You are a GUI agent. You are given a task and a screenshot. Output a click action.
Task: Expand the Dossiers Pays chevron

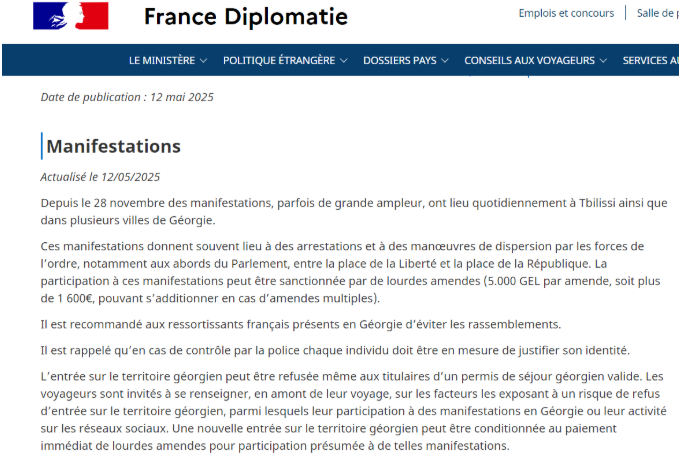tap(446, 61)
